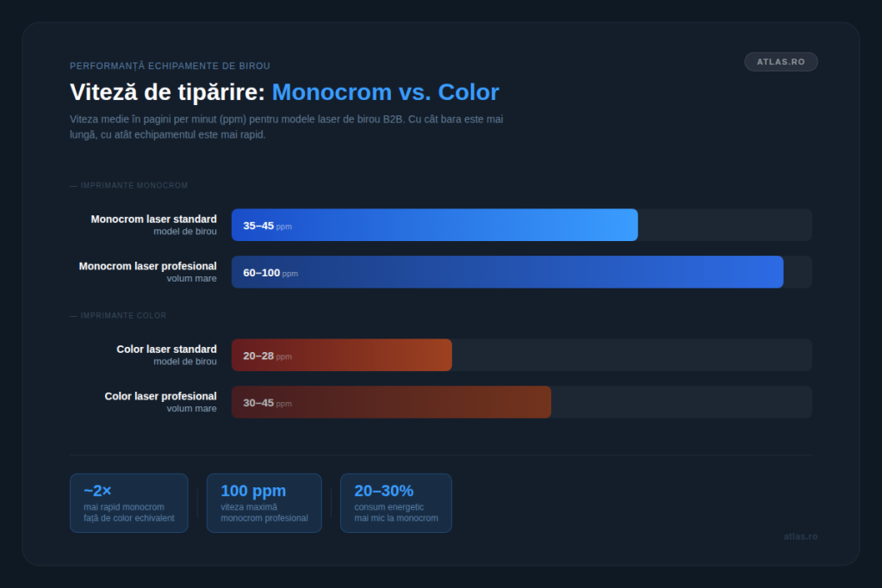Select the "Color laser profesional" row label
The image size is (882, 588).
(160, 397)
